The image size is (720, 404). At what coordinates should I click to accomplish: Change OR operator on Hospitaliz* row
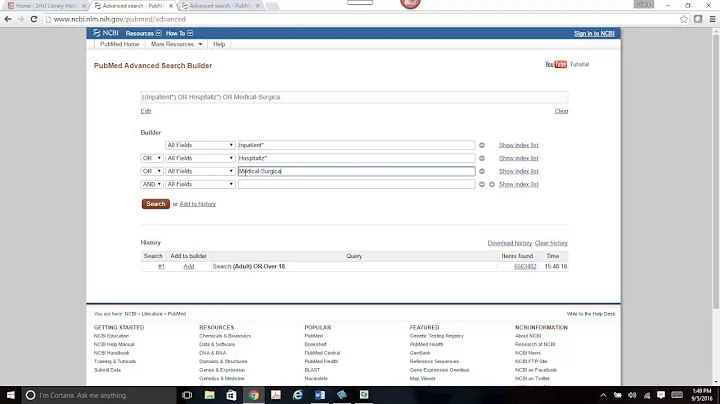152,158
